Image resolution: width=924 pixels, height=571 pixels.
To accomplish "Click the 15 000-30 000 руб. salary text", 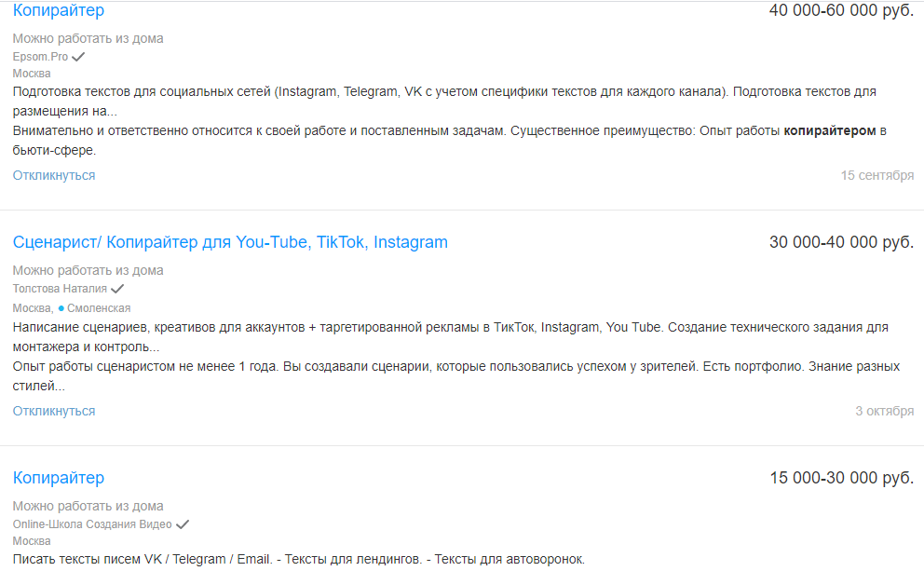I will (x=841, y=478).
